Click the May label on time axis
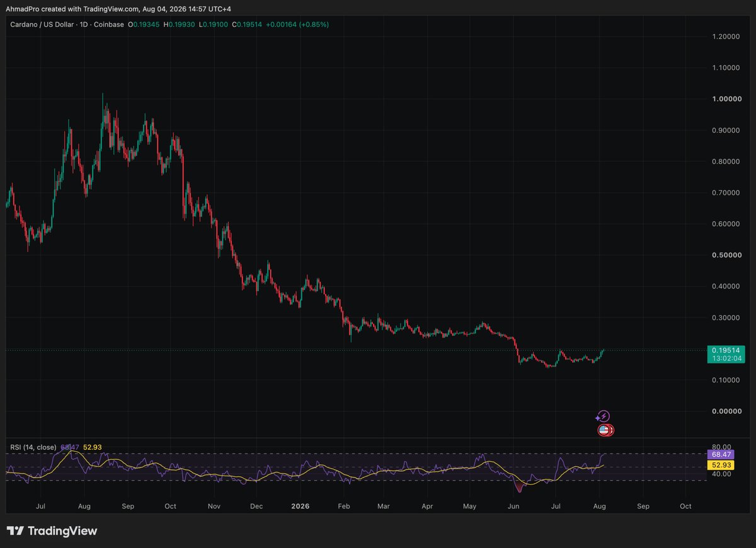Screen dimensions: 756x548 (469, 506)
